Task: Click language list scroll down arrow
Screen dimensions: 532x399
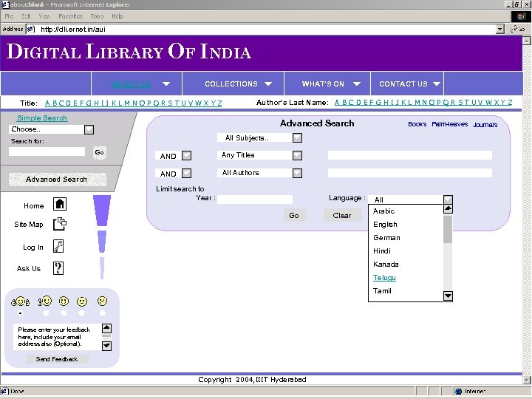Action: coord(448,296)
